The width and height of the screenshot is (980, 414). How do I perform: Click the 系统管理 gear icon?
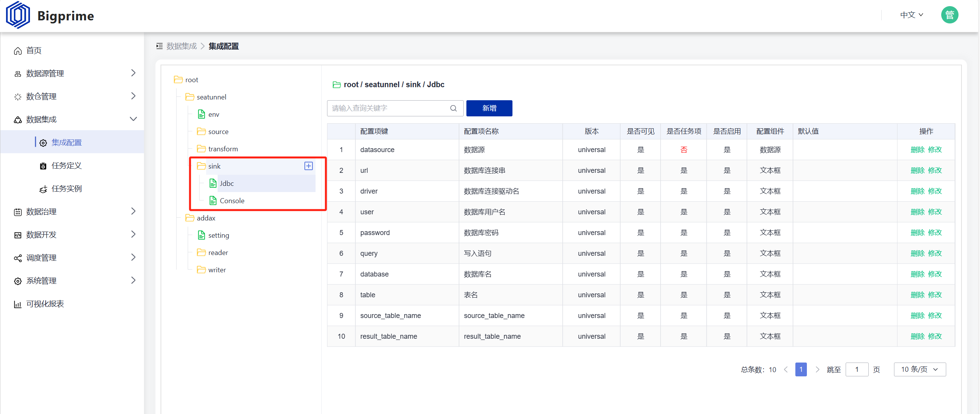pos(18,281)
